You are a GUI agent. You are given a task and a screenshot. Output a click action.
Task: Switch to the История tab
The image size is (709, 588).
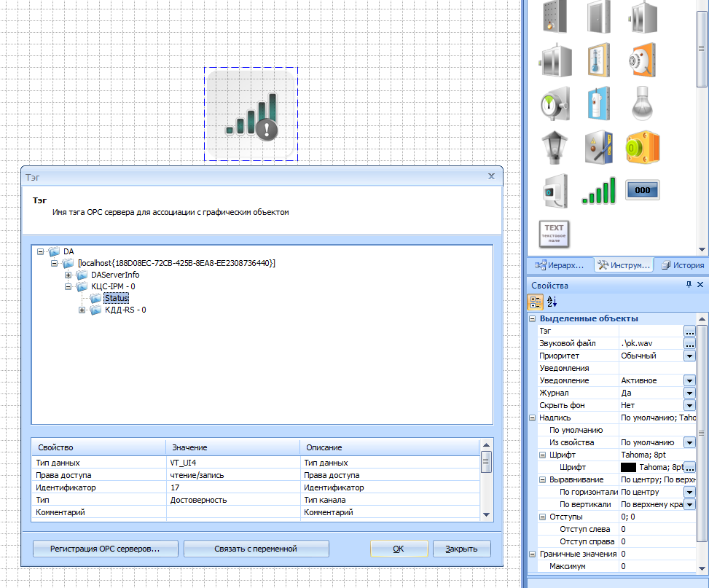(x=681, y=265)
